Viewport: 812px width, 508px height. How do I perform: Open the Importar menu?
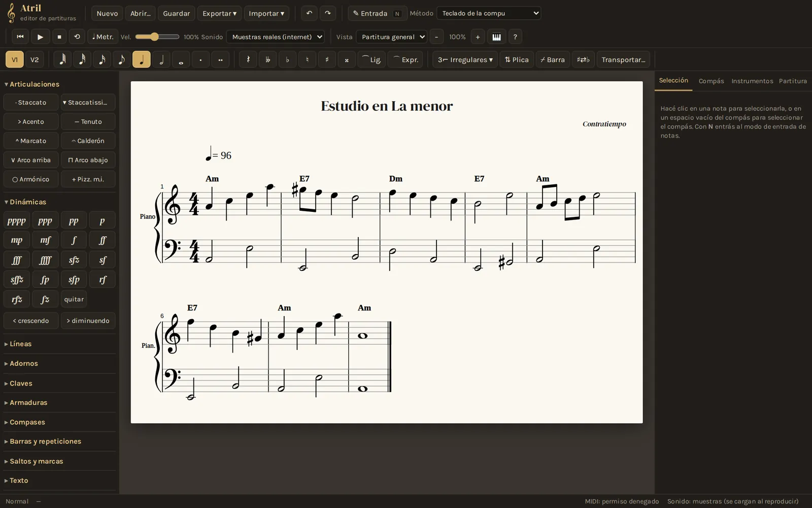point(266,13)
